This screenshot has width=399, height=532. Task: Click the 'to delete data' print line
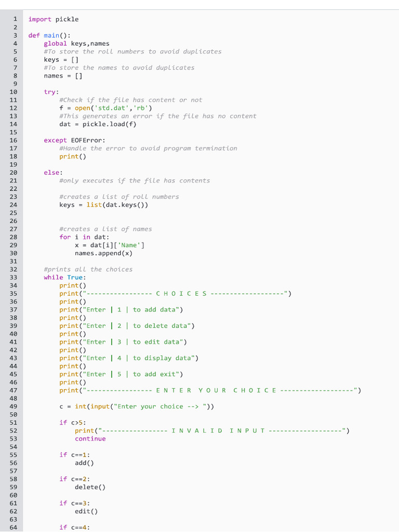pos(127,326)
